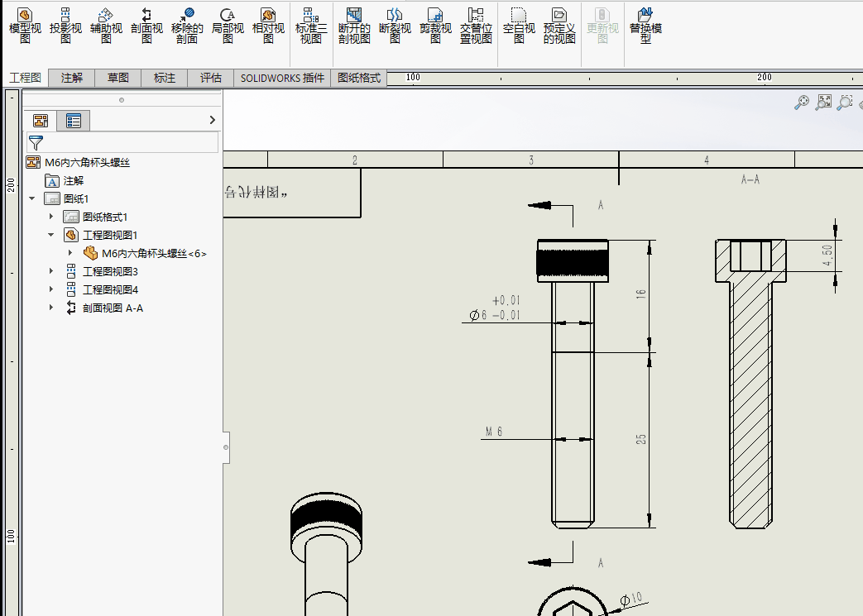
Task: Click the zoom-to-fit magnifier icon
Action: click(802, 103)
